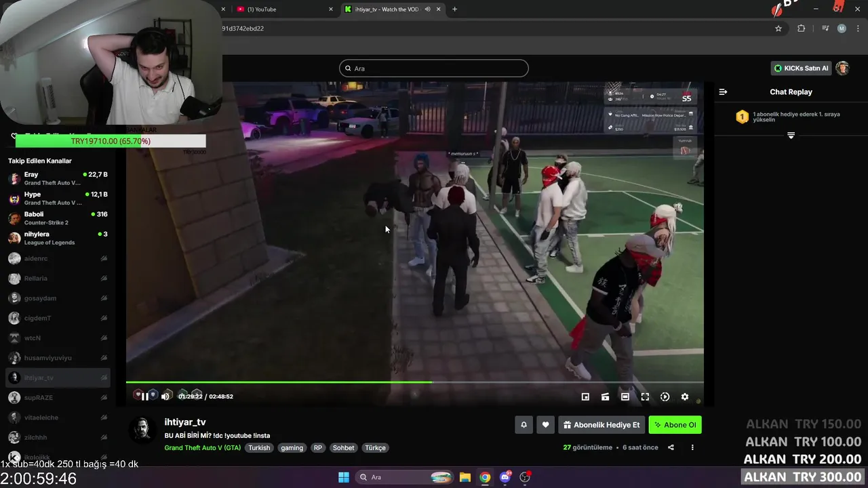Screen dimensions: 868x488
Task: Open supRAZE offline channel in the sidebar
Action: [x=58, y=397]
